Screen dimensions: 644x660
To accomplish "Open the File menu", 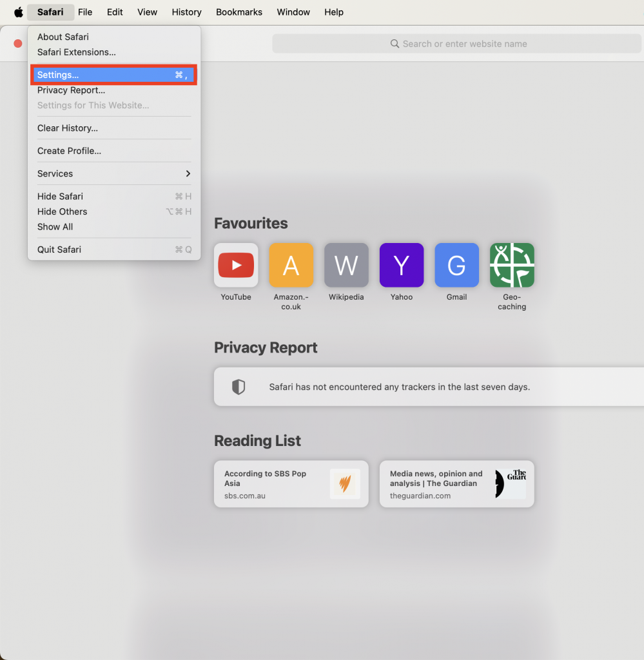I will point(85,12).
